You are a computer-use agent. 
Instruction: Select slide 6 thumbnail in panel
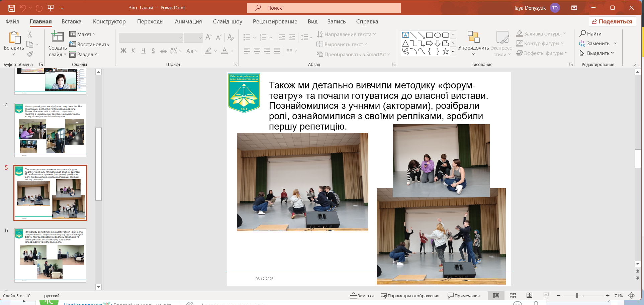click(50, 255)
